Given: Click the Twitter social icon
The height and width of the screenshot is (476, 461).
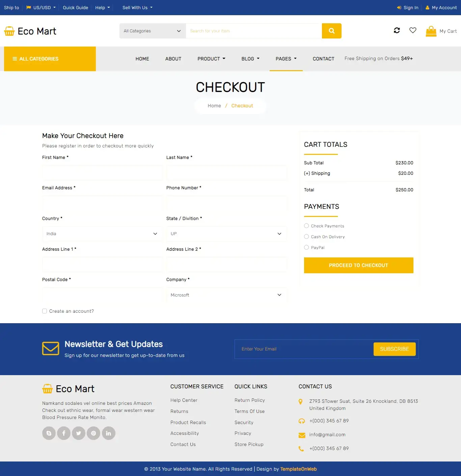Looking at the screenshot, I should pyautogui.click(x=78, y=433).
